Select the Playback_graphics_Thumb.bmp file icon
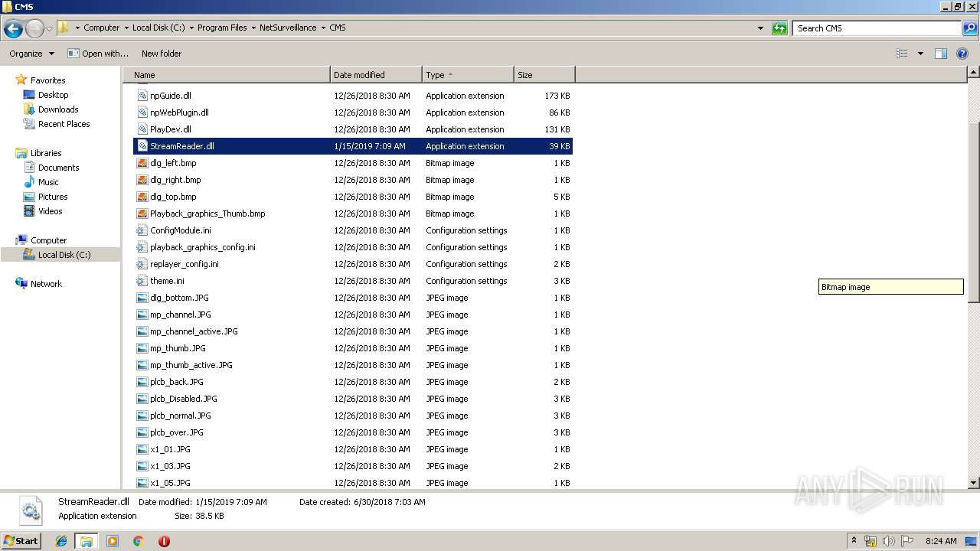 (142, 214)
